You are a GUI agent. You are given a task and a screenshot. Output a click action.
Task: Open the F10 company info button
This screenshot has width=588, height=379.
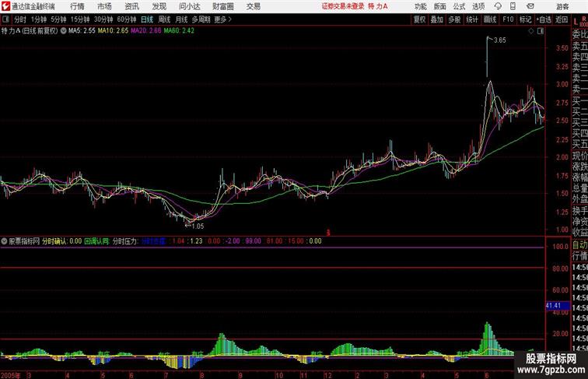[508, 19]
